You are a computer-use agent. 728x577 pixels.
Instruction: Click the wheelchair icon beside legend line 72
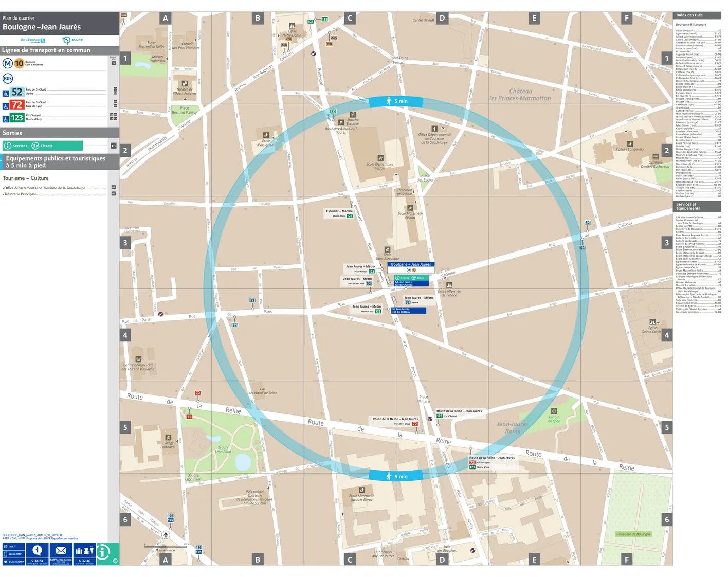6,106
